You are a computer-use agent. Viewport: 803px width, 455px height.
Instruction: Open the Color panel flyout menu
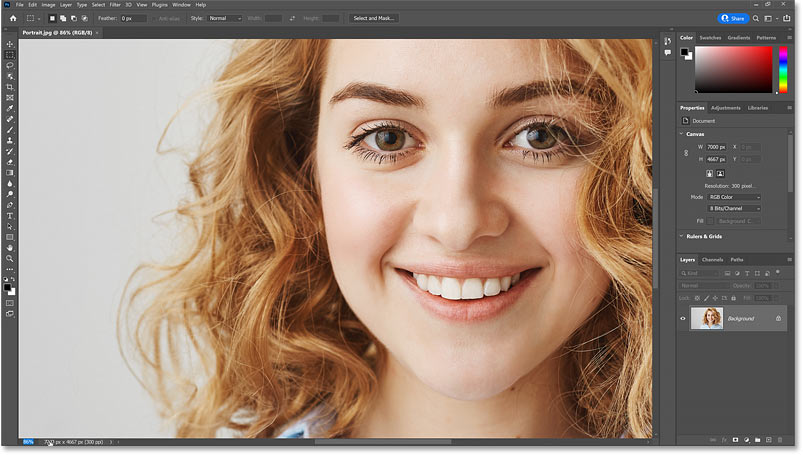tap(789, 38)
